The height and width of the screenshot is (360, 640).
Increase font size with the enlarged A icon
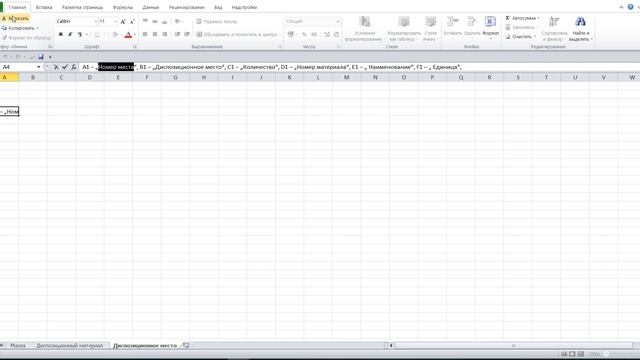pos(123,22)
